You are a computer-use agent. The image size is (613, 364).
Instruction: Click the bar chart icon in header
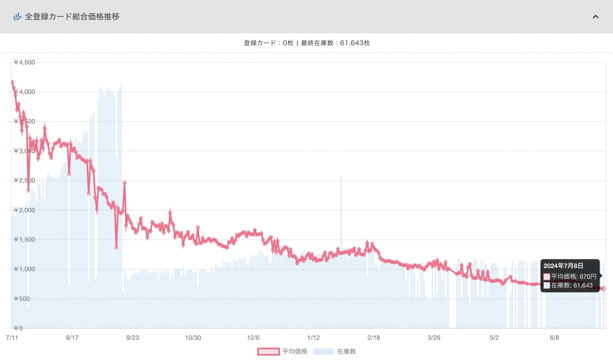17,17
